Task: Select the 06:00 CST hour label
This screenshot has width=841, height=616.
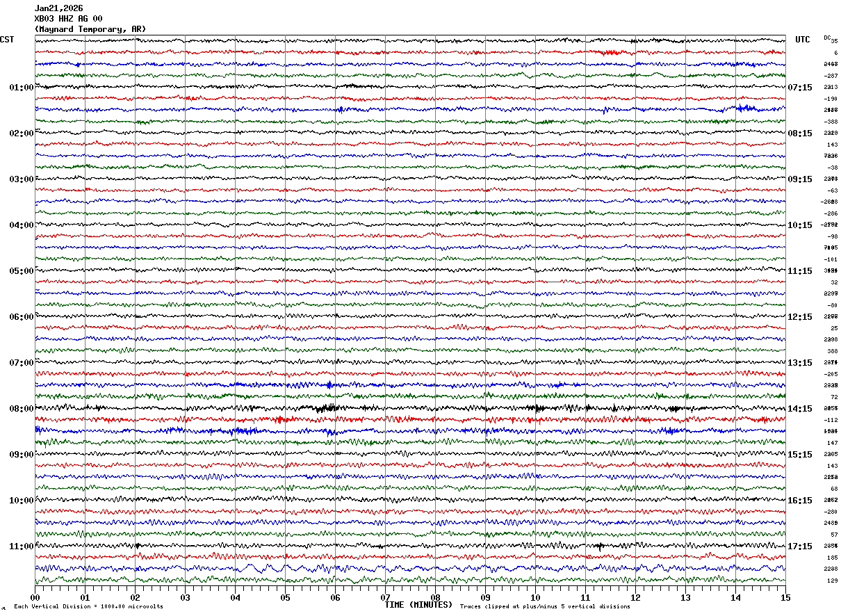Action: coord(22,317)
